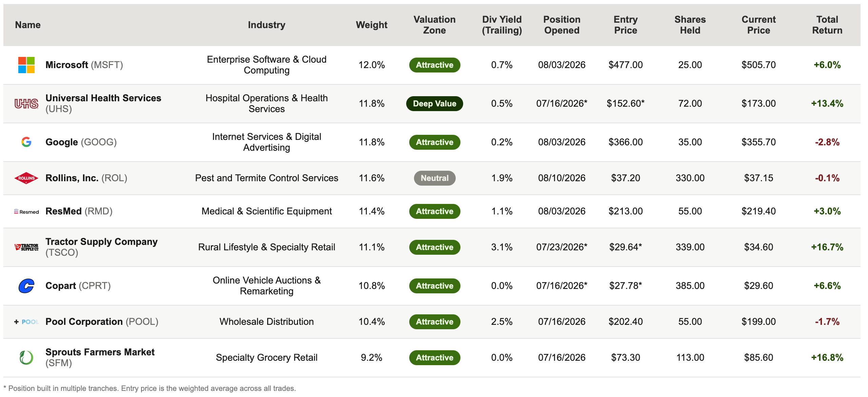Open the Pool Corporation (POOL) name link
Image resolution: width=868 pixels, height=397 pixels.
point(102,322)
